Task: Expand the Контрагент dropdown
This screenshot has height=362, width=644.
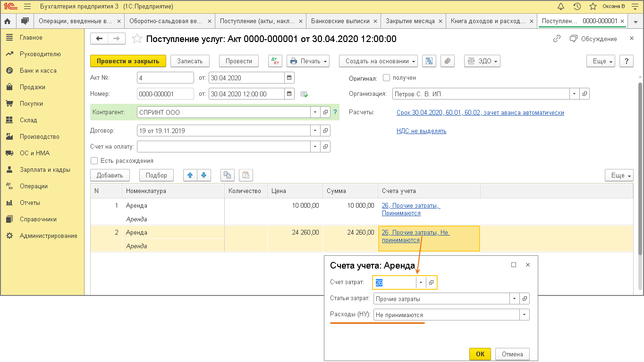Action: point(315,112)
